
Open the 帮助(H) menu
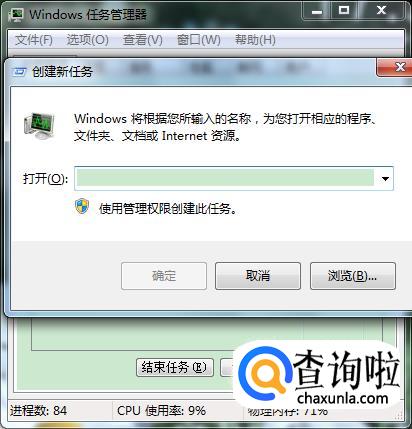255,40
